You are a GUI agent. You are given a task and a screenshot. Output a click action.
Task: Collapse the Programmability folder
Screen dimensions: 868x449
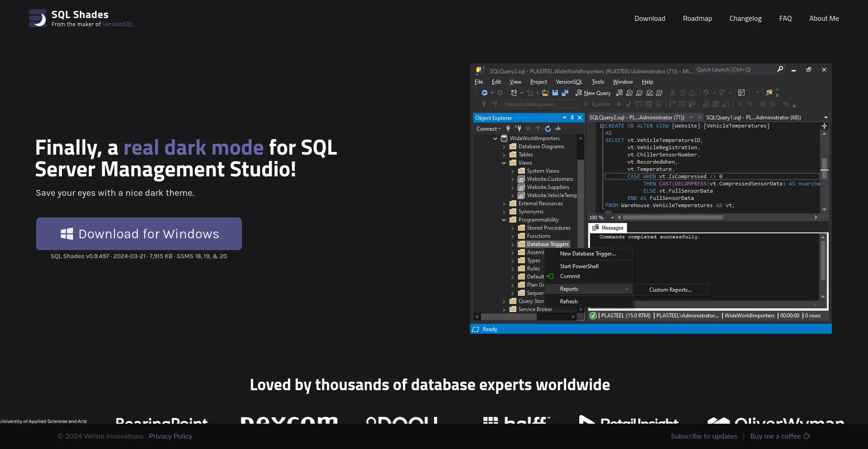(x=504, y=220)
